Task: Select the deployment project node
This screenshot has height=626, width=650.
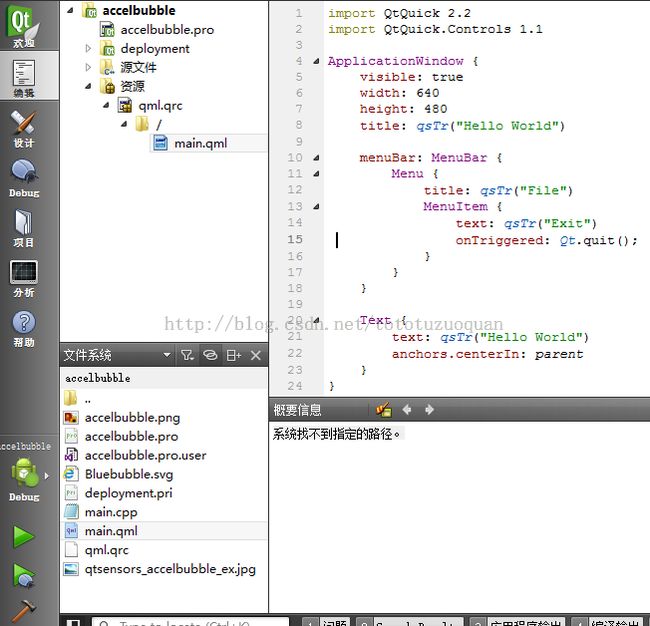Action: tap(155, 49)
